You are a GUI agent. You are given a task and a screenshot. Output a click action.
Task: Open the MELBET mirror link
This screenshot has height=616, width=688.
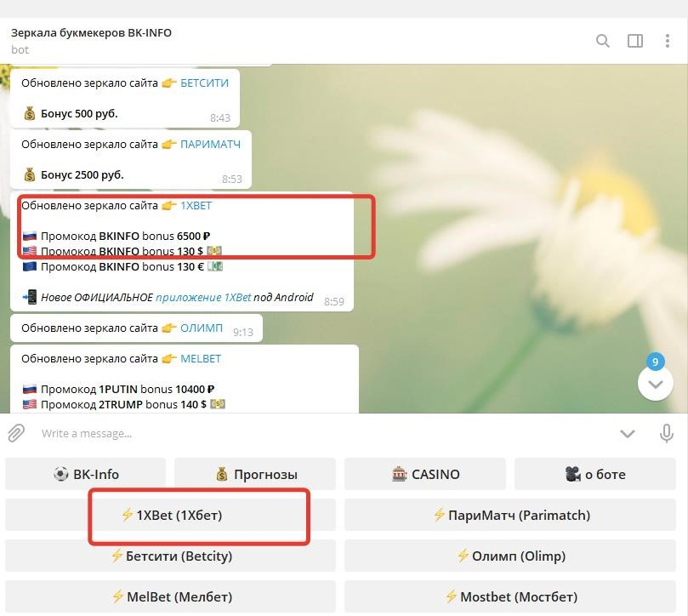[x=201, y=359]
